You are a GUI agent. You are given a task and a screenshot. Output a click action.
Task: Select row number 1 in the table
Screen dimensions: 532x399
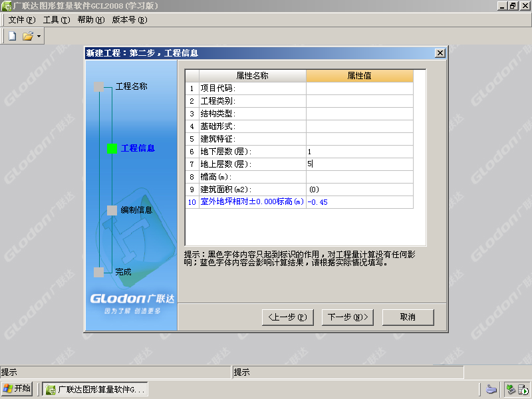pyautogui.click(x=192, y=88)
